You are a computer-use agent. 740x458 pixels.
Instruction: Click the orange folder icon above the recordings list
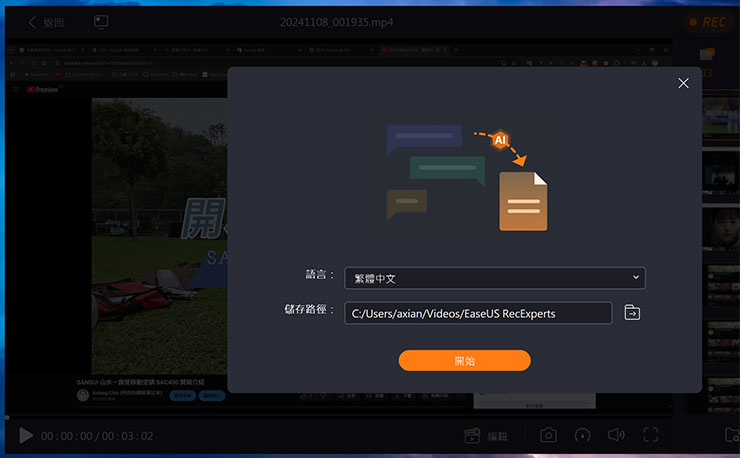(708, 54)
